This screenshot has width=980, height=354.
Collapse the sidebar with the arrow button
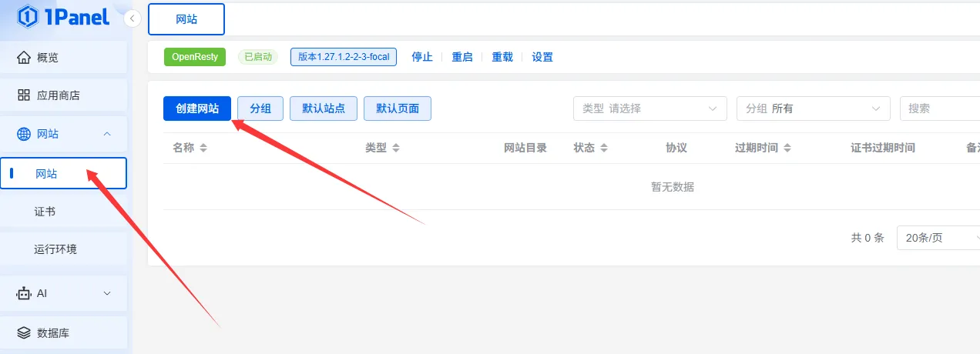(133, 18)
